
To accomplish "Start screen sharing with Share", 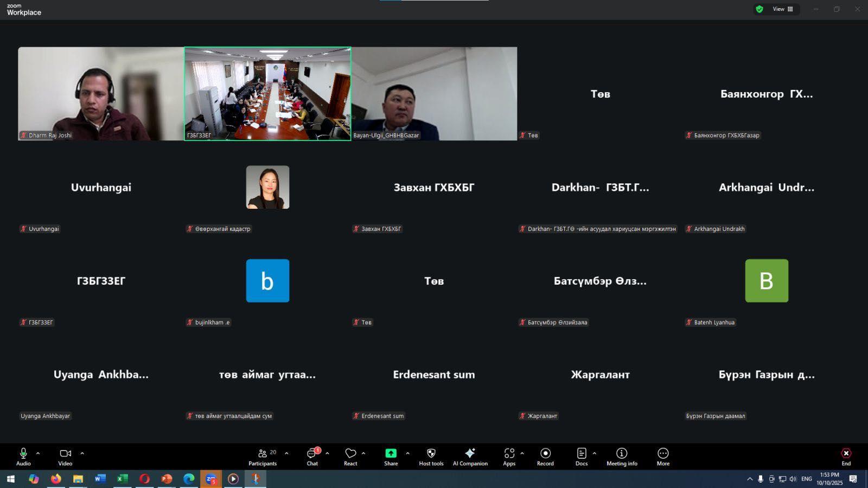I will click(391, 457).
